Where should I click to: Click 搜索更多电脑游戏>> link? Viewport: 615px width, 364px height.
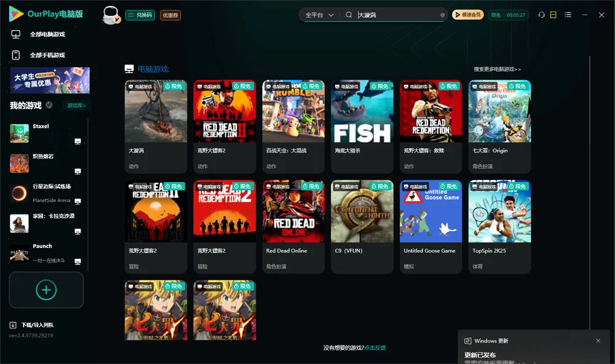click(497, 69)
